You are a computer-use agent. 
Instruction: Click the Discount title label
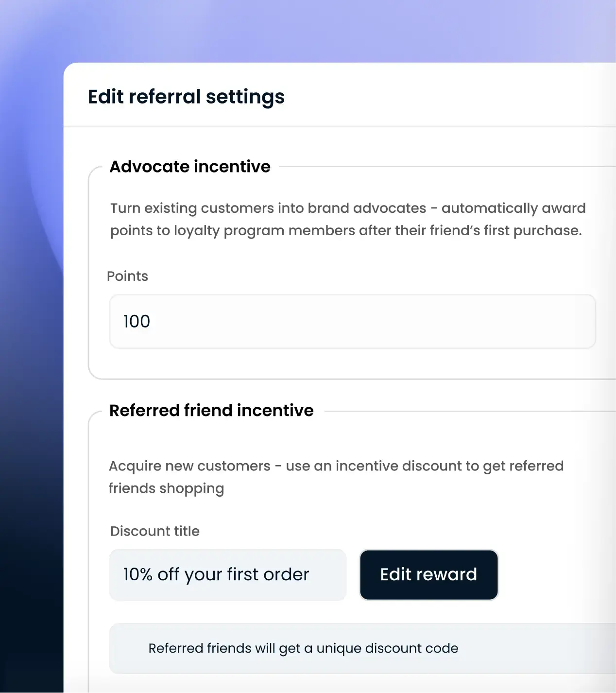[154, 531]
